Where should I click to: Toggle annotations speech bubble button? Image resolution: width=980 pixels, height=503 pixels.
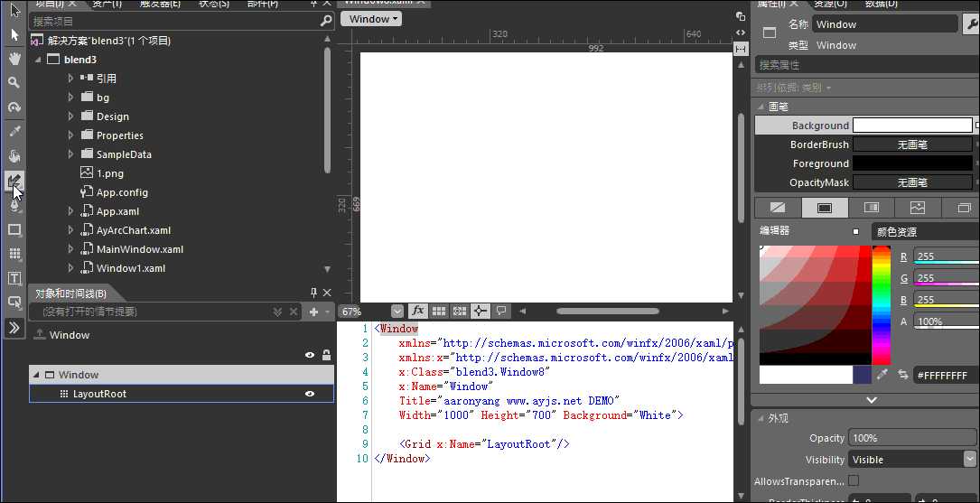(x=500, y=311)
